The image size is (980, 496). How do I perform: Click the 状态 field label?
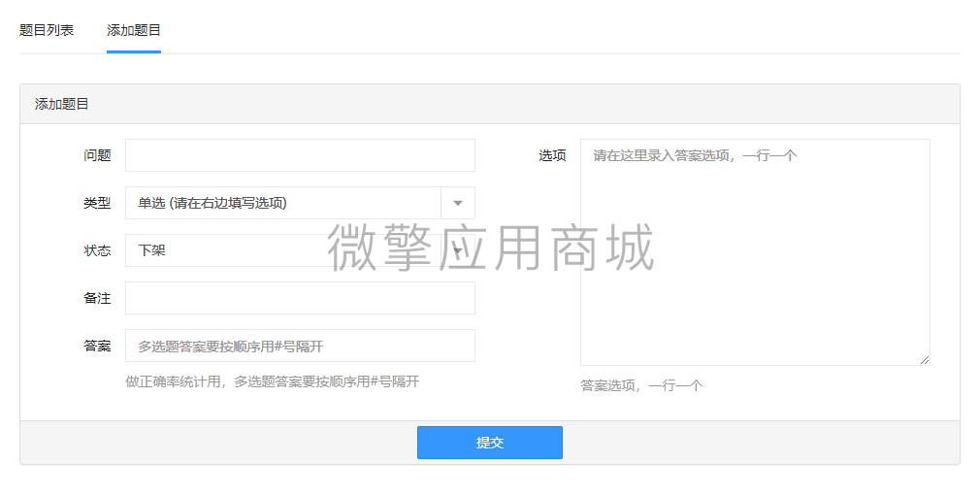97,250
